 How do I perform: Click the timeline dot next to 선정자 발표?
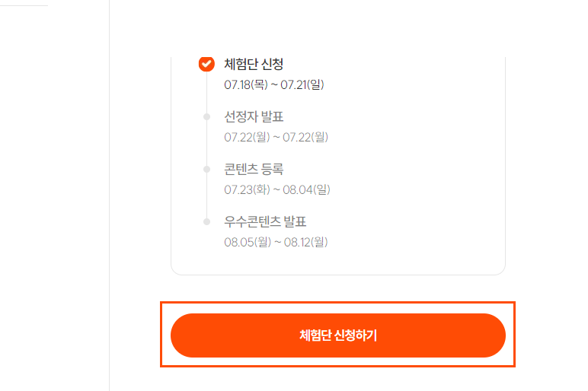pyautogui.click(x=206, y=116)
